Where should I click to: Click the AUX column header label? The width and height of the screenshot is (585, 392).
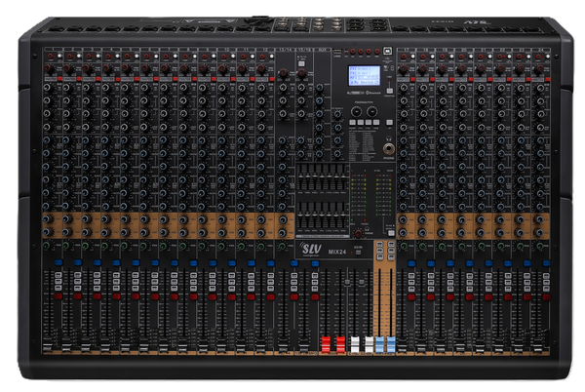pyautogui.click(x=322, y=50)
